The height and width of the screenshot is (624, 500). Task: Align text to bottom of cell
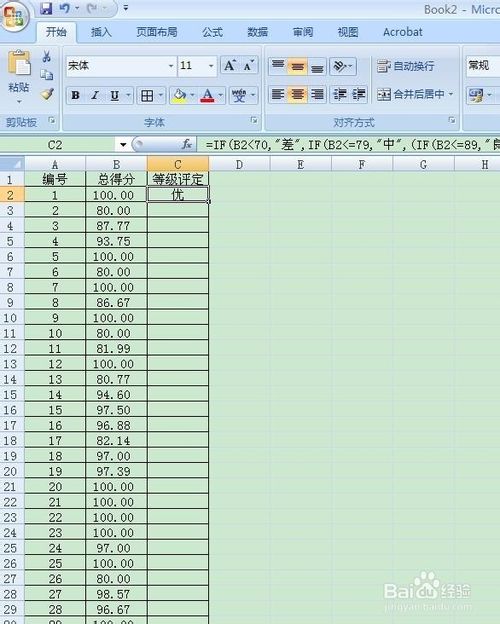point(317,66)
